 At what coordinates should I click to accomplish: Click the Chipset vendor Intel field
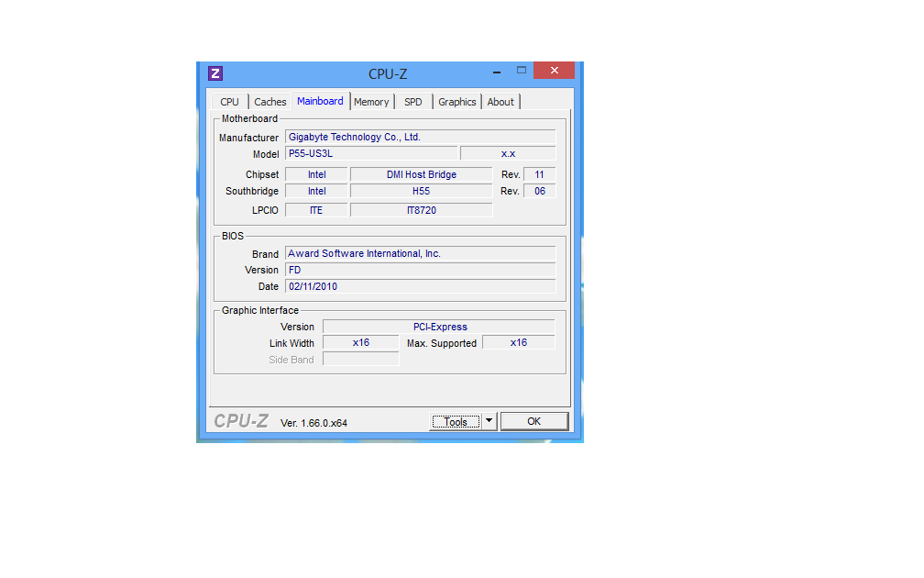click(316, 174)
